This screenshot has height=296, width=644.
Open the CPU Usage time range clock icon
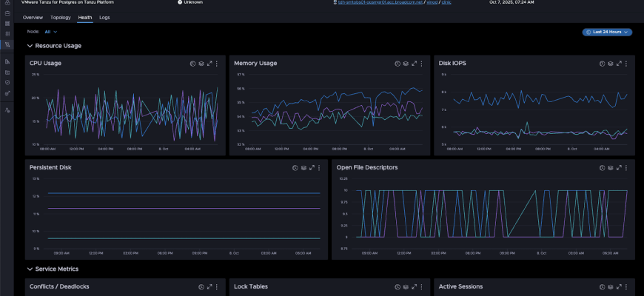pyautogui.click(x=192, y=64)
